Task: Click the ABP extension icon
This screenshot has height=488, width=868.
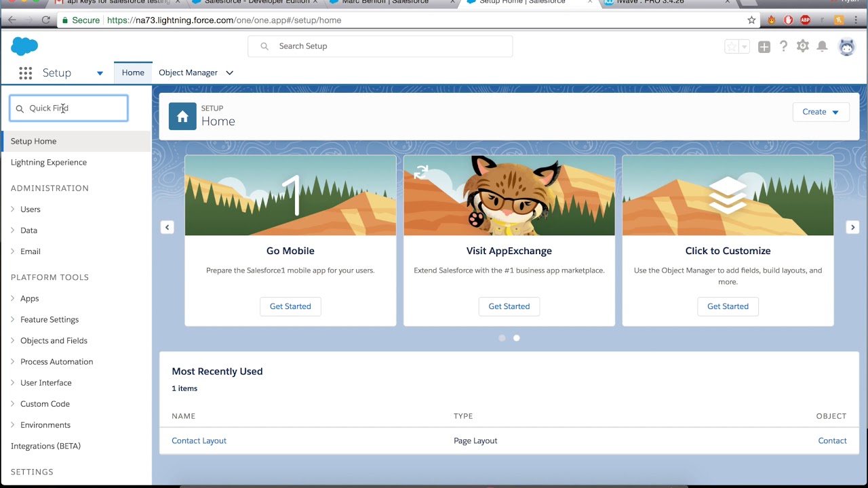Action: 805,20
